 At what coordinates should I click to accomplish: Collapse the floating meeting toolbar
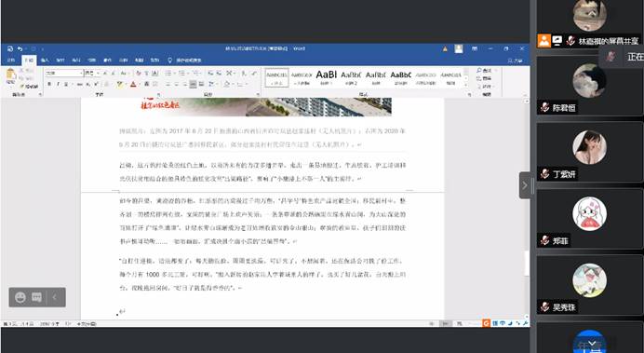[x=55, y=297]
